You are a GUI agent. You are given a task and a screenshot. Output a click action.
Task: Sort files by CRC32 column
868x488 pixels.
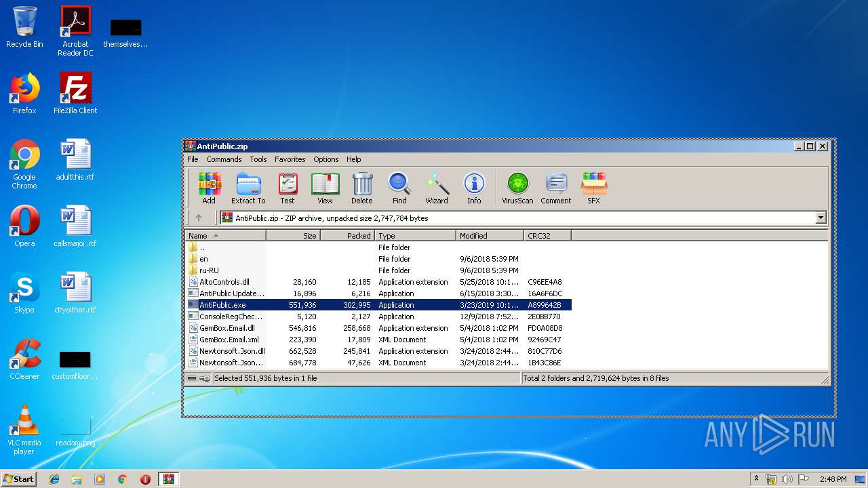547,236
